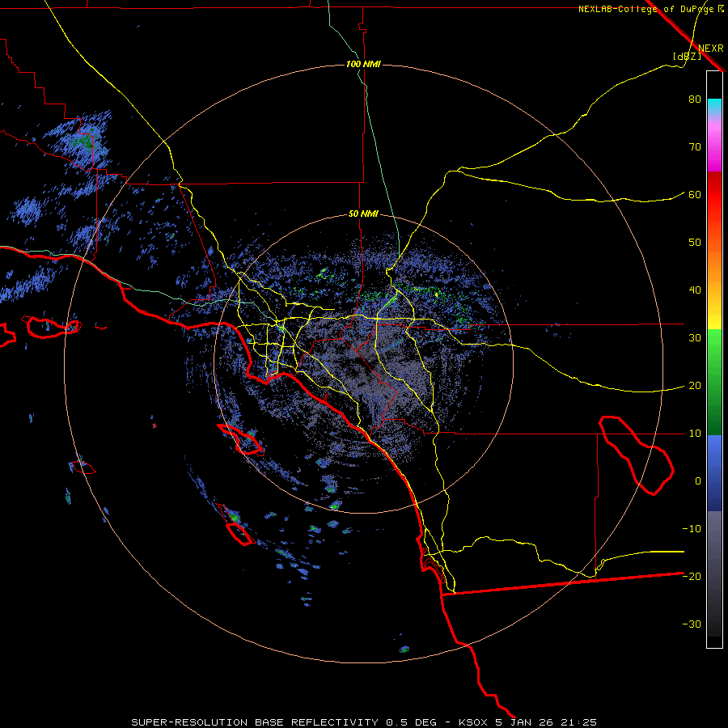This screenshot has height=728, width=728.
Task: Click the "0.5 DEG" elevation angle text
Action: (x=412, y=722)
